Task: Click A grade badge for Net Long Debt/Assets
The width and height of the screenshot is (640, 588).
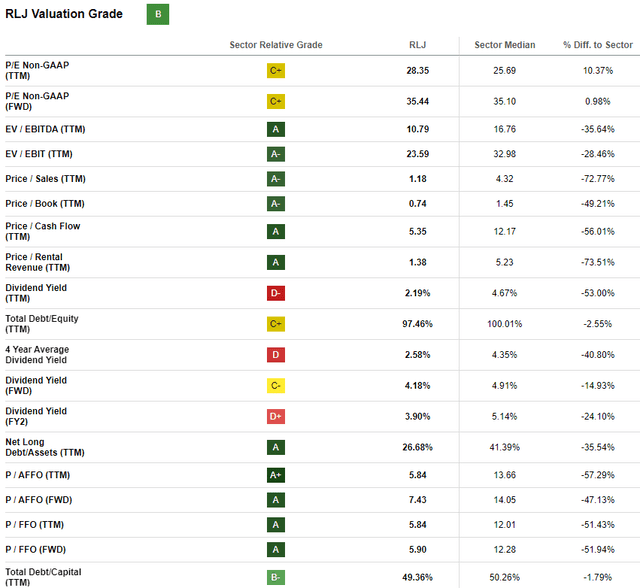Action: 276,447
